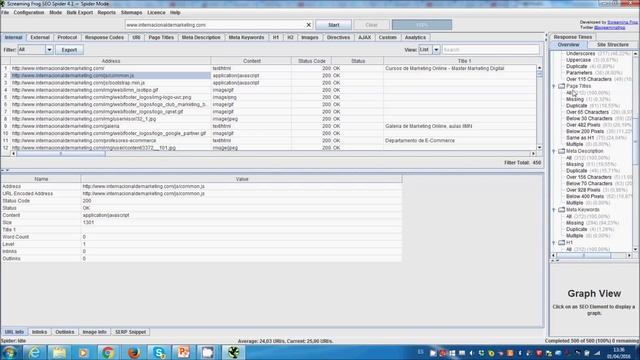The image size is (640, 360).
Task: Switch to the Screaming Frog taskbar icon
Action: (233, 352)
